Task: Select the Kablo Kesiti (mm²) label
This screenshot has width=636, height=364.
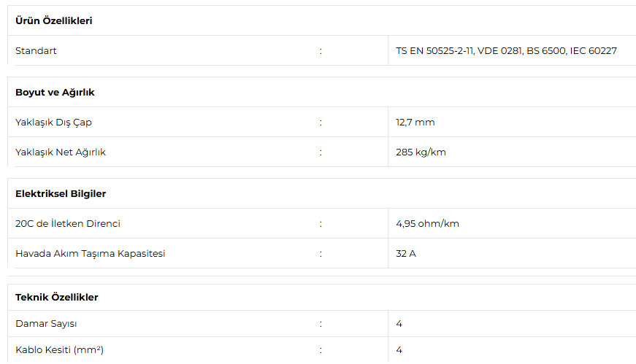Action: pyautogui.click(x=59, y=350)
